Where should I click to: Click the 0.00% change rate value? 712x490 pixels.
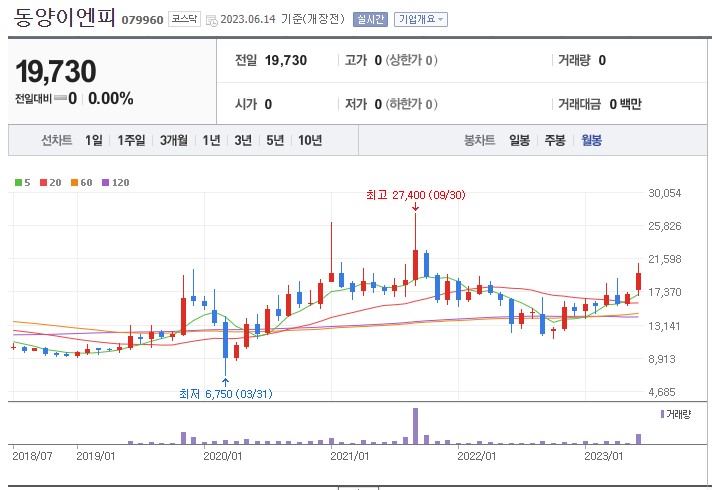(x=111, y=98)
